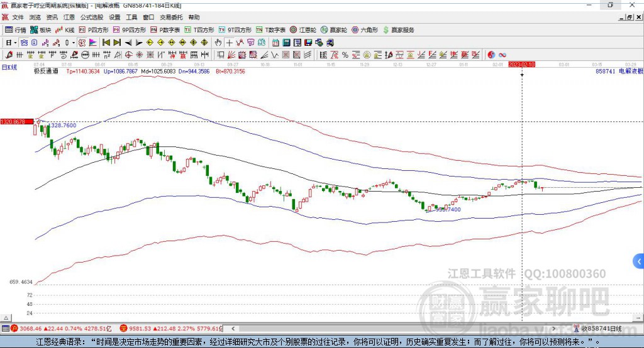Click the Dn=944.3586 value

(194, 72)
